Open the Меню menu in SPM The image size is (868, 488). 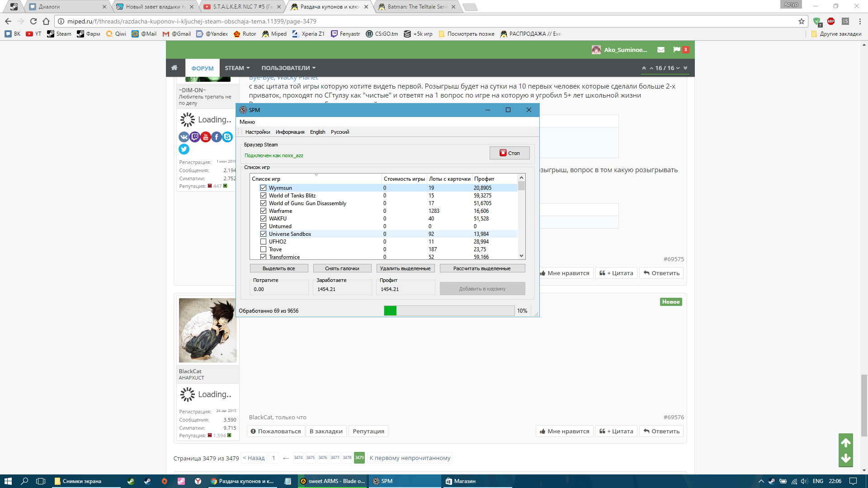click(x=247, y=122)
